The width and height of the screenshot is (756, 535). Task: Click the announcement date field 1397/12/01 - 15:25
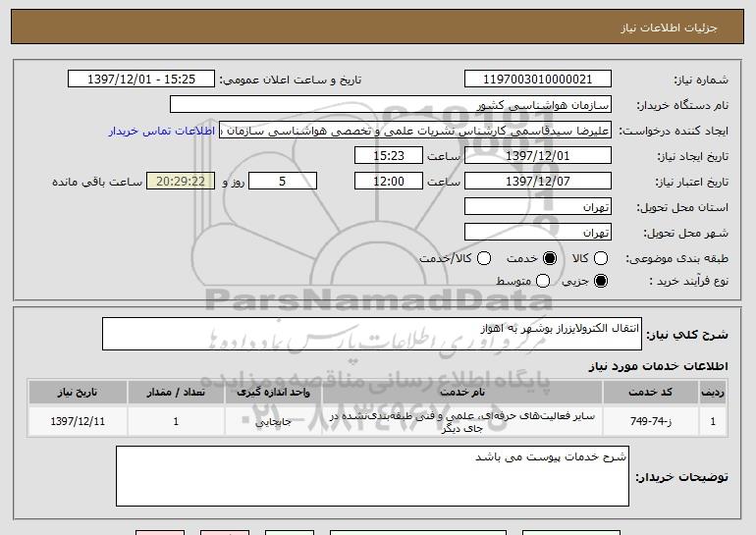(x=141, y=80)
